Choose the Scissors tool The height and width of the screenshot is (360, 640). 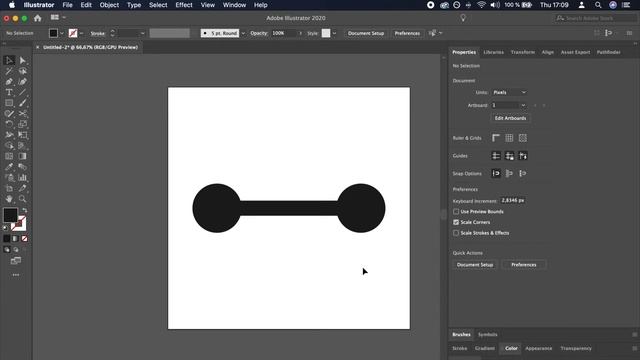pos(22,113)
